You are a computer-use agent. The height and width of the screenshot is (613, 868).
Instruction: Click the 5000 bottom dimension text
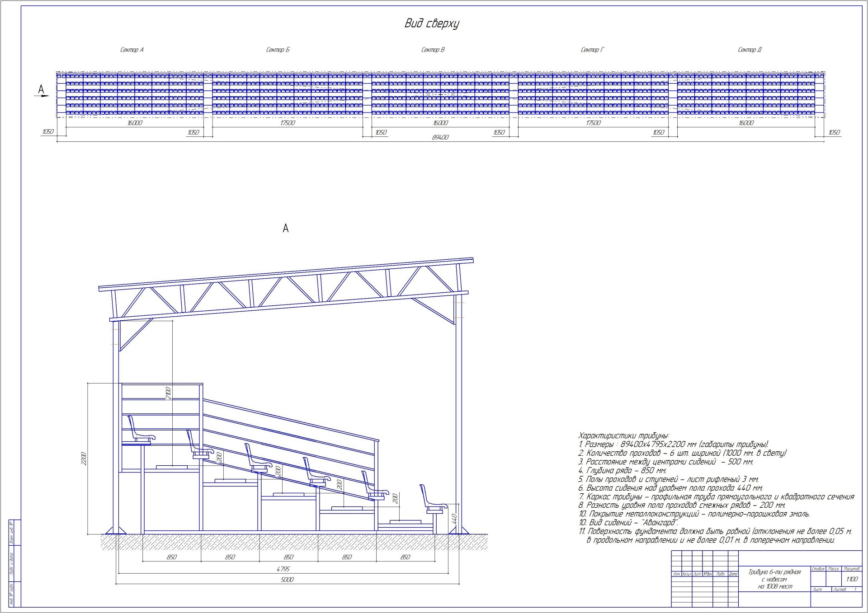click(287, 580)
